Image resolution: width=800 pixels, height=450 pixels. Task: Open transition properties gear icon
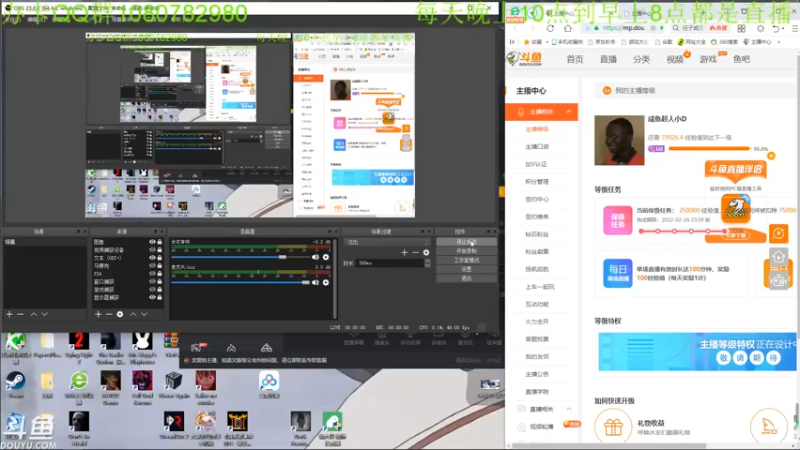[x=426, y=253]
